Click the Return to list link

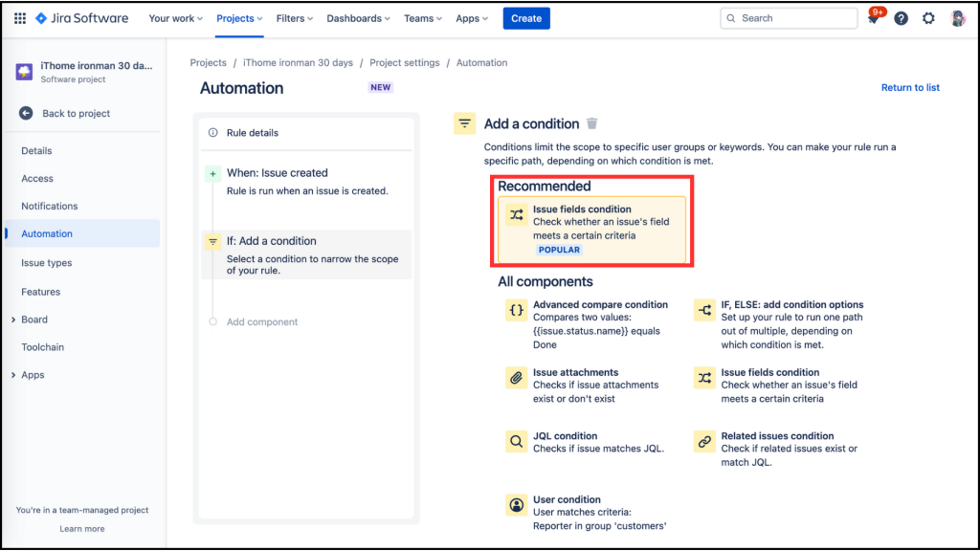click(x=910, y=87)
